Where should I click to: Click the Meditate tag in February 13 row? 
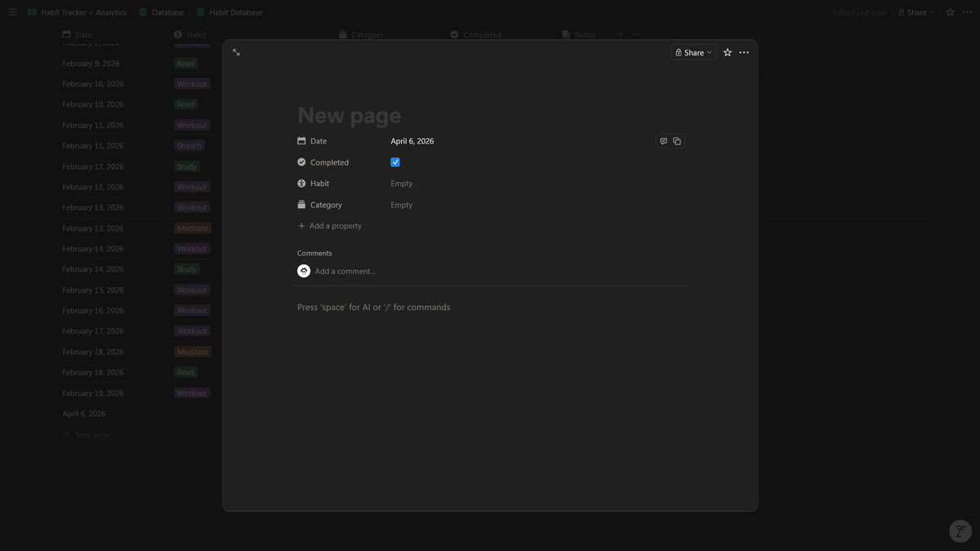193,229
